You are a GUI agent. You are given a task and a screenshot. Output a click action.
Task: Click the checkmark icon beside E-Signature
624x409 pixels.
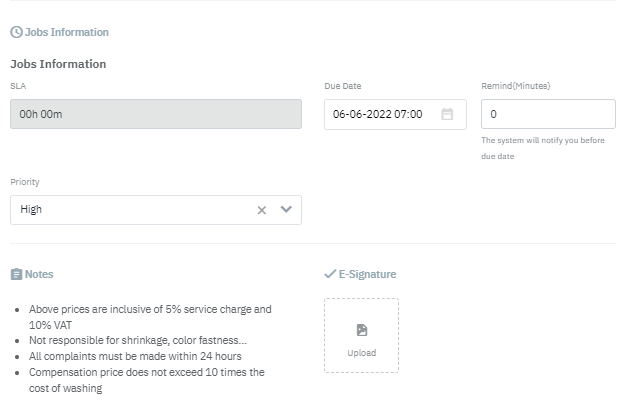330,274
